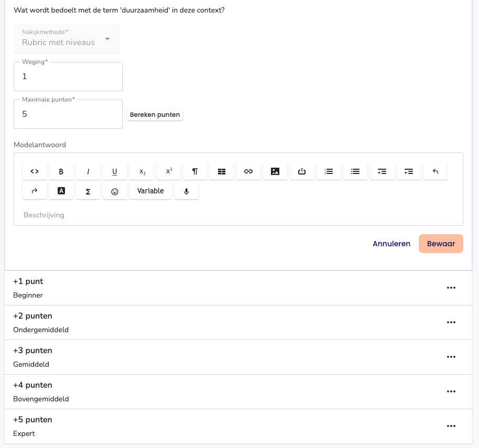Click the Annuleren link

point(391,244)
